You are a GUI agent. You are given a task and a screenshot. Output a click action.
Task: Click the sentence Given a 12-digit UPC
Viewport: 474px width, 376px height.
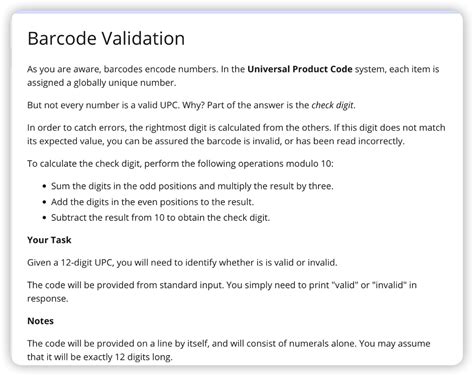[x=182, y=263]
